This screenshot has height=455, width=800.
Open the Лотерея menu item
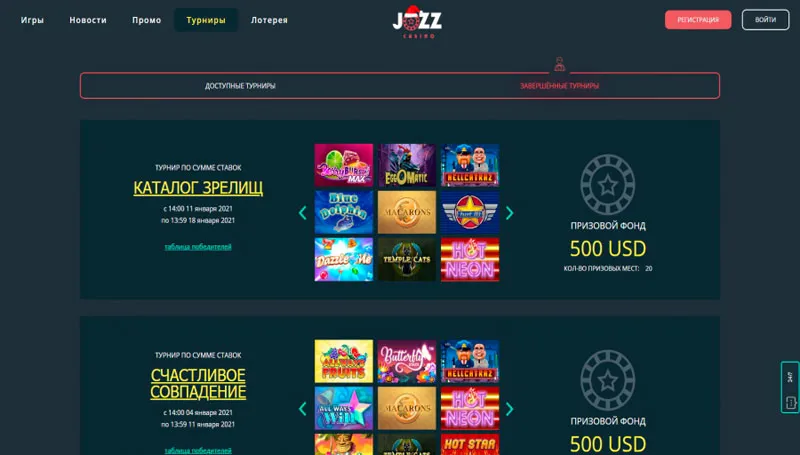click(x=269, y=20)
